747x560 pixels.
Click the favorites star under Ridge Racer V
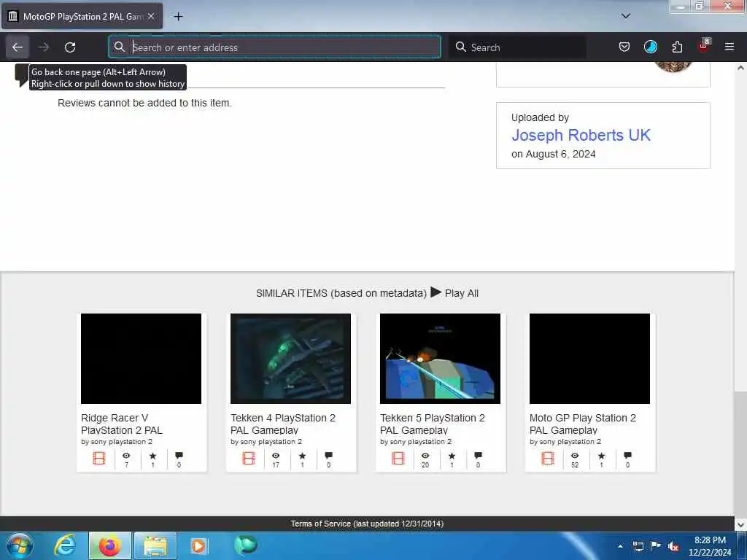pyautogui.click(x=153, y=456)
